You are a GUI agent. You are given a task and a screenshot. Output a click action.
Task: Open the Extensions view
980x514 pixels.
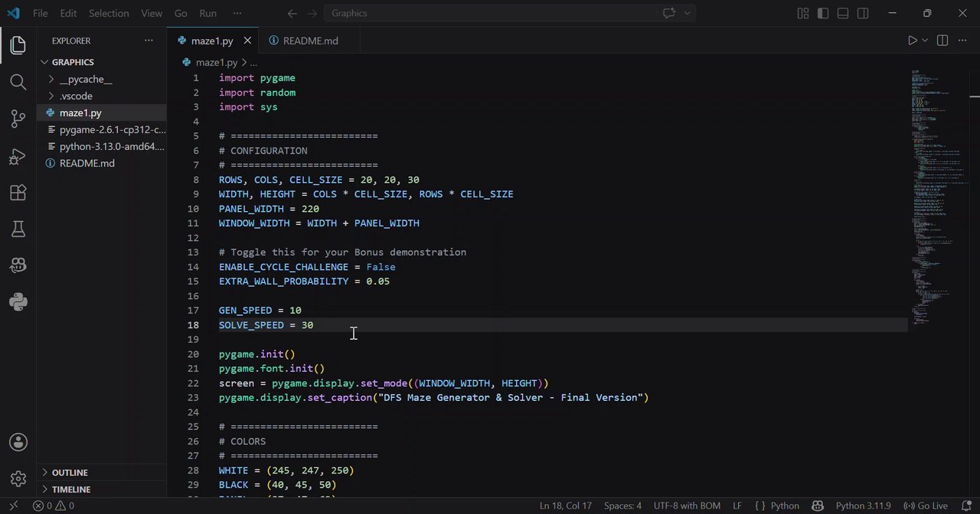pyautogui.click(x=18, y=193)
